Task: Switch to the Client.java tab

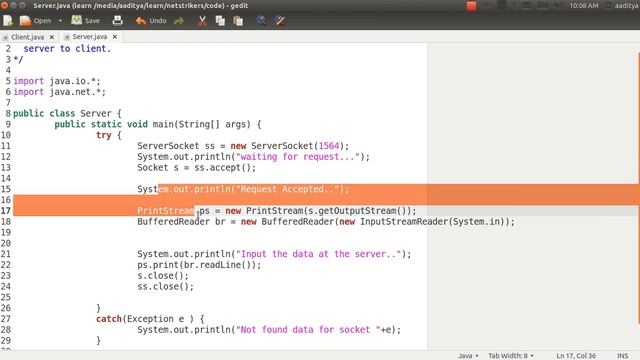Action: 27,37
